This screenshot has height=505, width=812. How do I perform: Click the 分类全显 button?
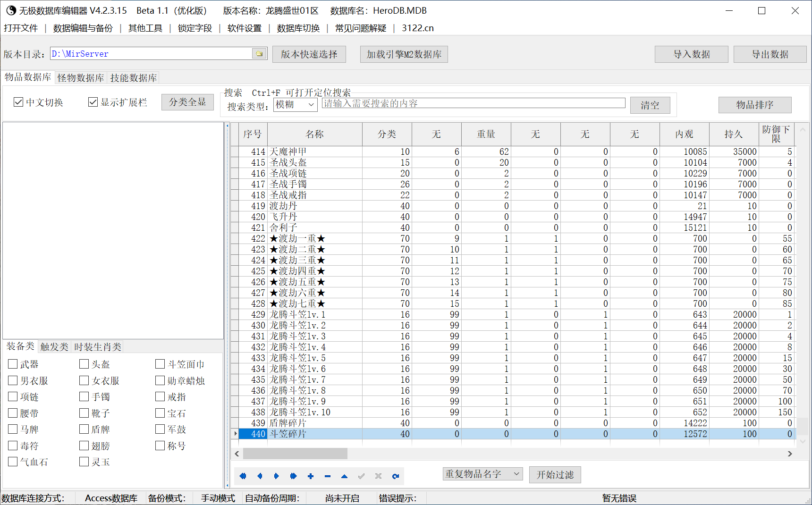pyautogui.click(x=187, y=102)
